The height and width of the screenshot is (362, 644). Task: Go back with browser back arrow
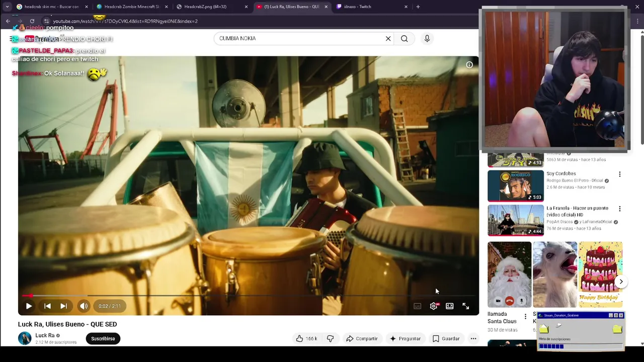(x=8, y=21)
